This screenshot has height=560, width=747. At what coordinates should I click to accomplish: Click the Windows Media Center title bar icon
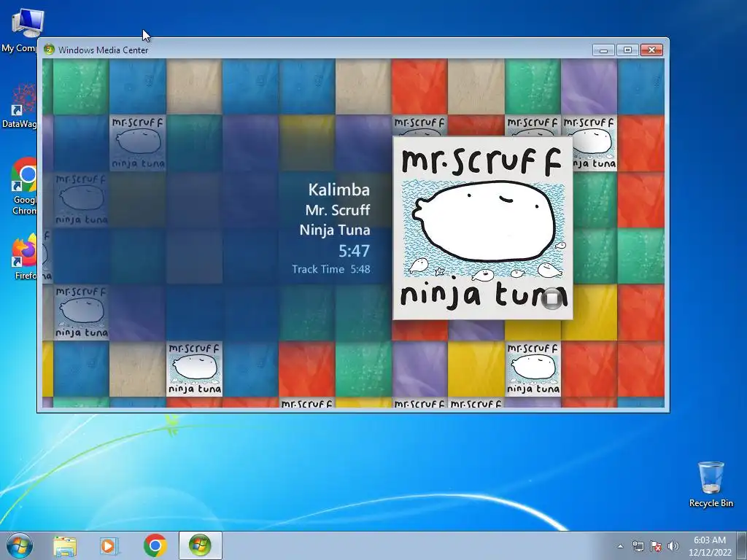[49, 50]
